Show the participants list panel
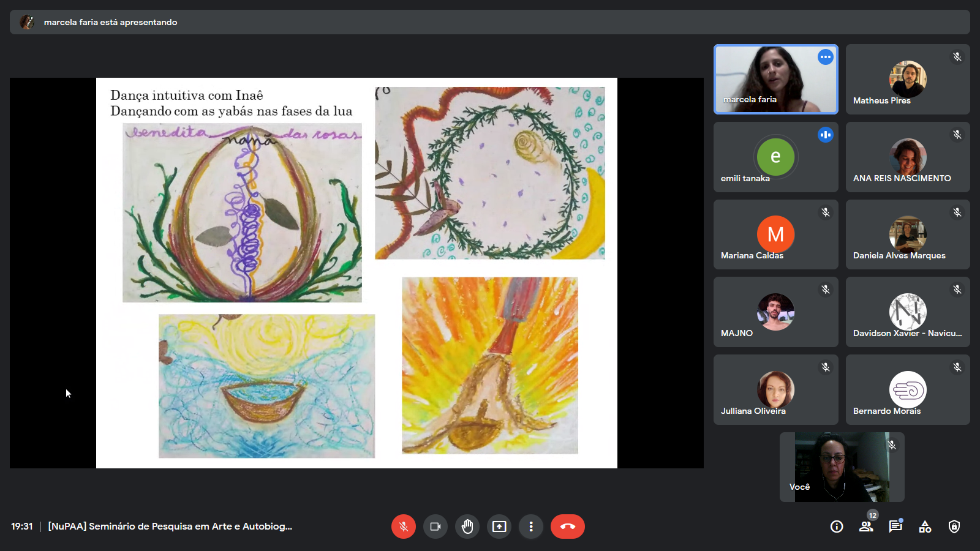Image resolution: width=980 pixels, height=551 pixels. (x=866, y=527)
